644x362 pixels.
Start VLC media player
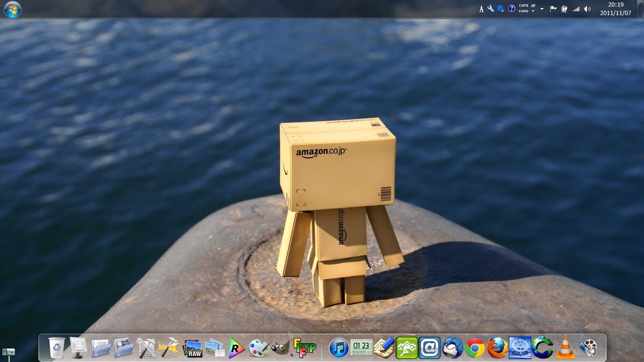565,348
